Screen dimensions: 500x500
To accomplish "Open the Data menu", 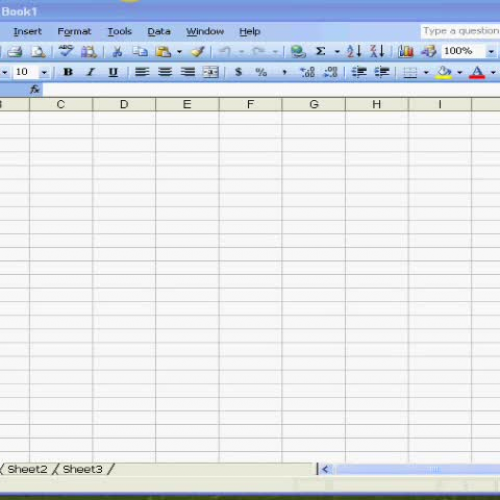I will [159, 31].
